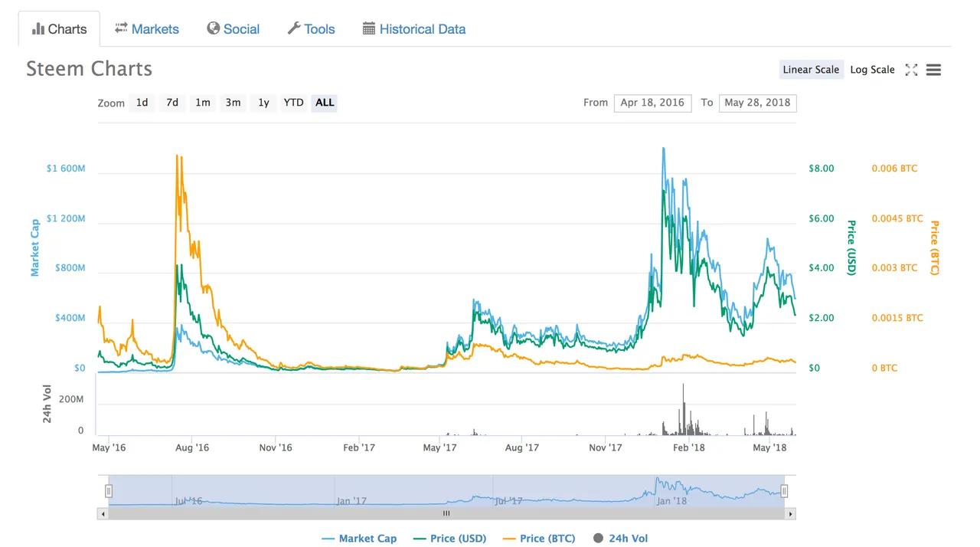Screen dimensions: 980x547
Task: Open the chart hamburger menu
Action: point(933,70)
